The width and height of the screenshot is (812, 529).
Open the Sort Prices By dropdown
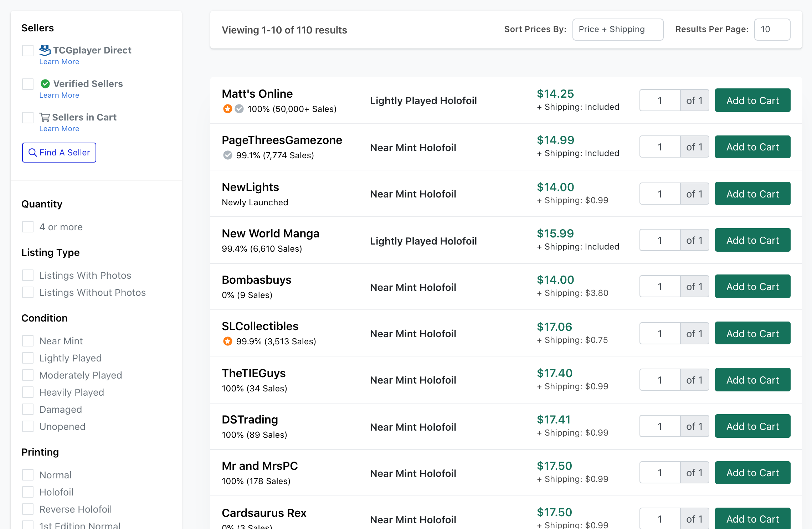(618, 30)
